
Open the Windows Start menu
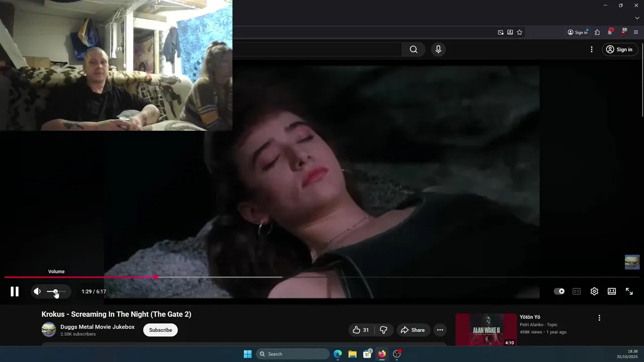[x=248, y=354]
